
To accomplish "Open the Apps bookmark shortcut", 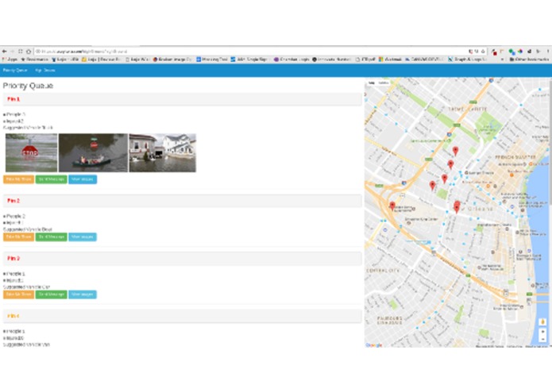I will pyautogui.click(x=10, y=60).
